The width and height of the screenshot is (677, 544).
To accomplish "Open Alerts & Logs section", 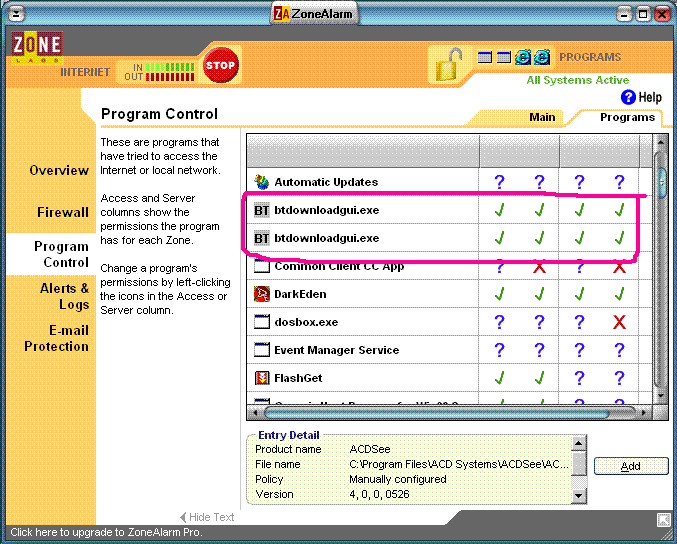I will click(x=64, y=296).
